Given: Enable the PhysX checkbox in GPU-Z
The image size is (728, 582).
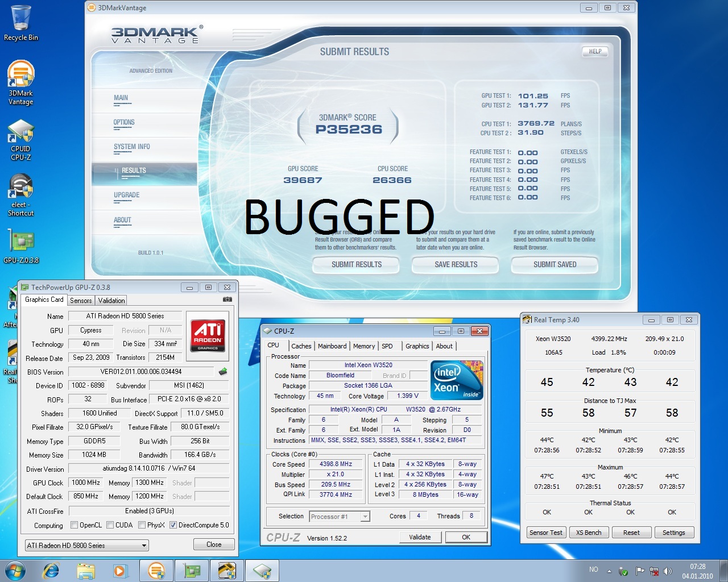Looking at the screenshot, I should pyautogui.click(x=142, y=525).
